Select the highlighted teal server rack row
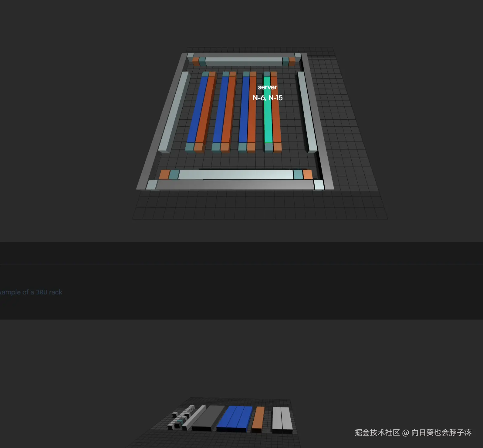 268,121
